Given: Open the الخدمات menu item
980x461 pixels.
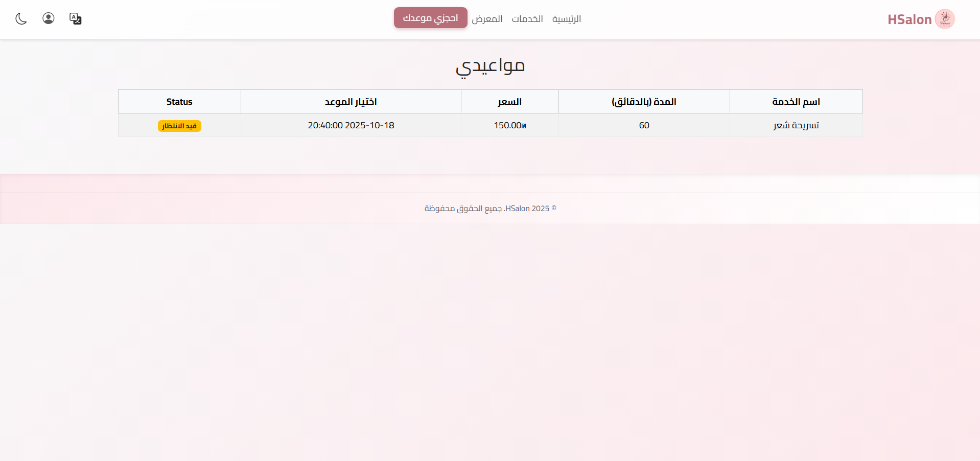Looking at the screenshot, I should point(527,19).
